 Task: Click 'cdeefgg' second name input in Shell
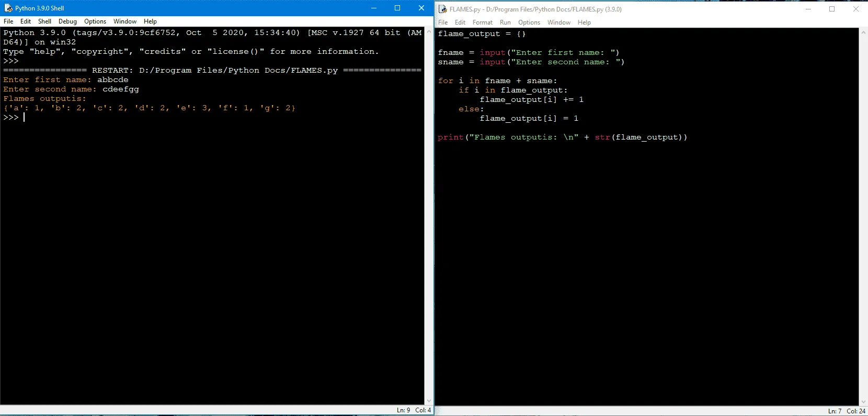pos(121,89)
